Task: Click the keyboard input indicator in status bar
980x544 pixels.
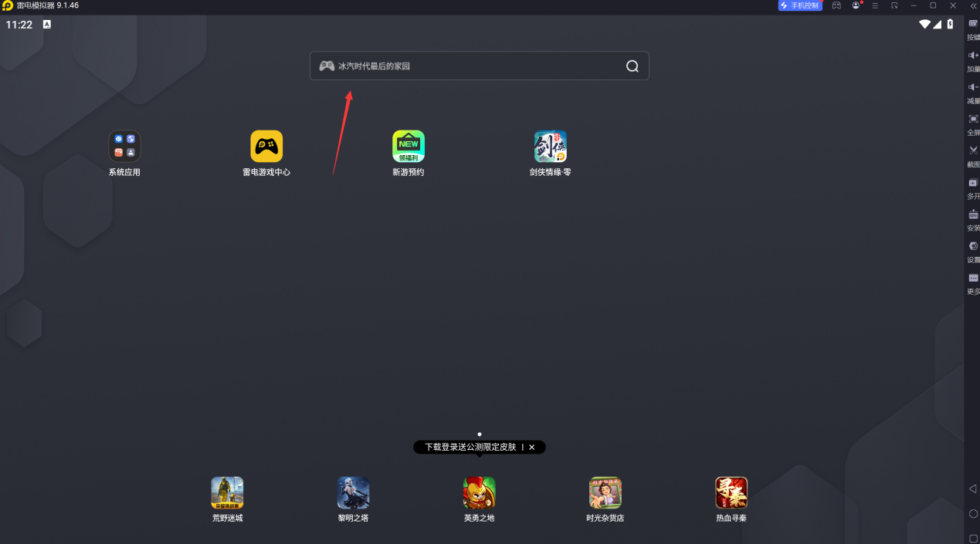Action: (47, 25)
